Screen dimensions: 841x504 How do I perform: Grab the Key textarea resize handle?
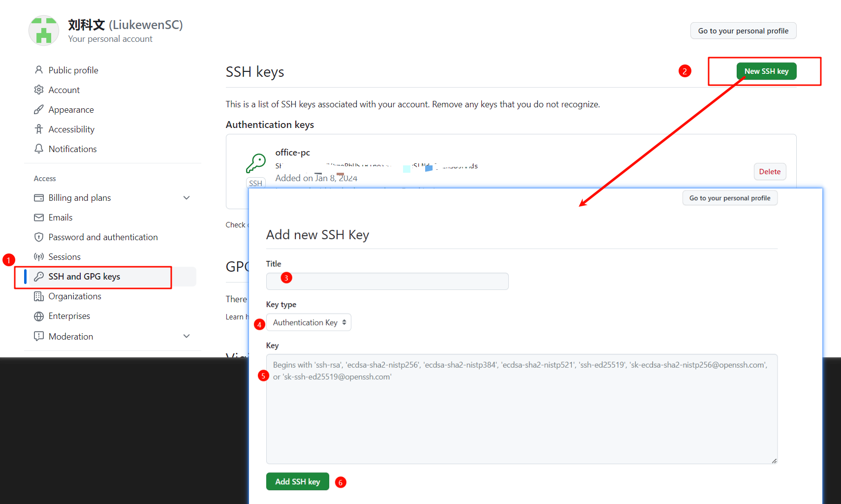click(x=774, y=461)
